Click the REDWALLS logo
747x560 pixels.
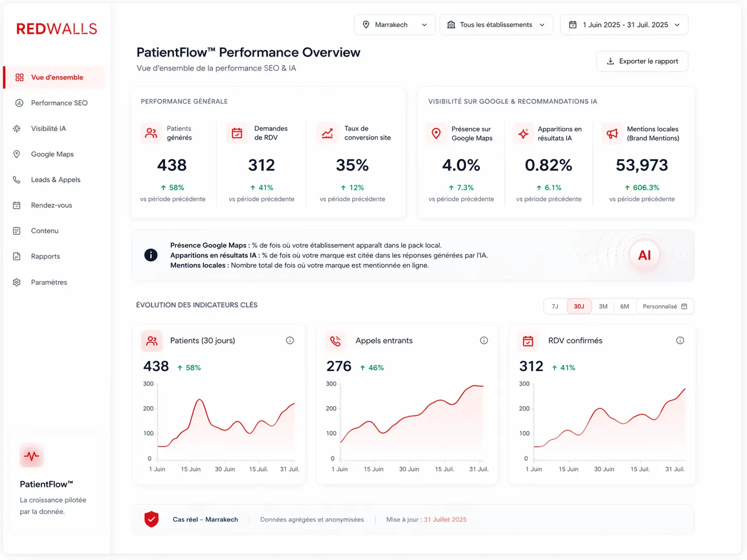coord(57,29)
